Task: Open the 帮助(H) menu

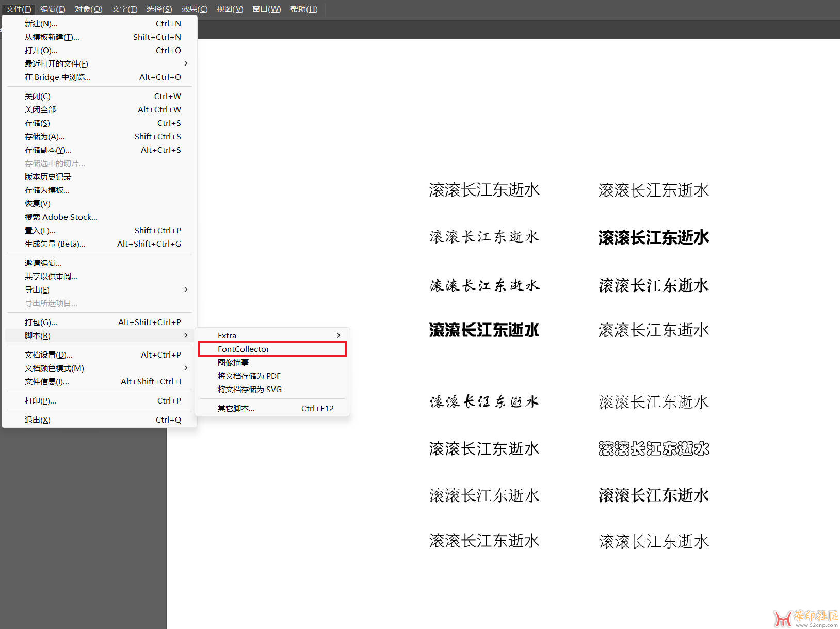Action: (x=304, y=9)
